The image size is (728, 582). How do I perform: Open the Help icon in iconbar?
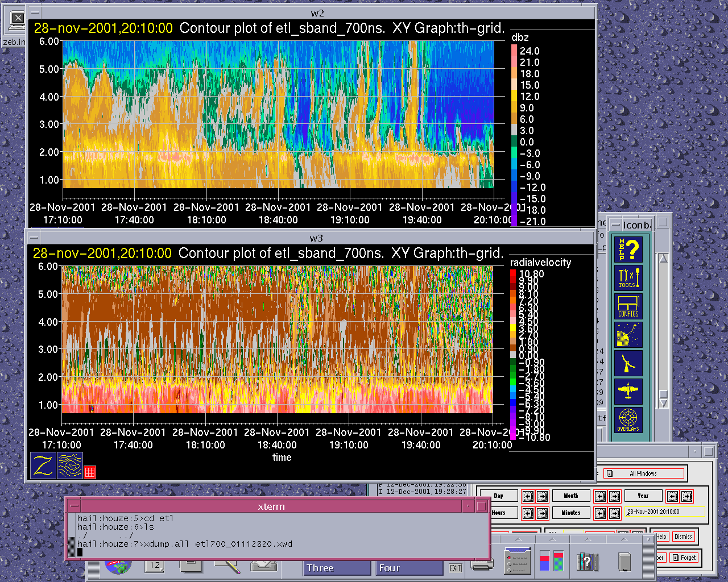628,249
